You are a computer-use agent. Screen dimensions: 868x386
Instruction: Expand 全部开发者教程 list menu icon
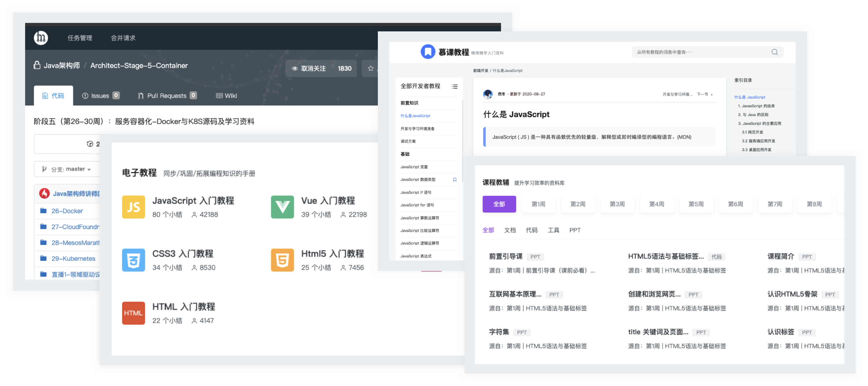pyautogui.click(x=455, y=87)
